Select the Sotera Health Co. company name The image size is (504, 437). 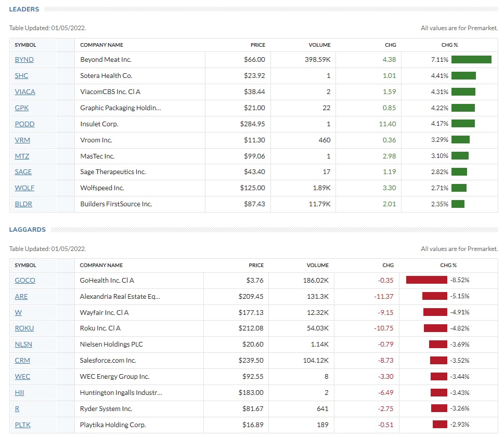(x=106, y=76)
